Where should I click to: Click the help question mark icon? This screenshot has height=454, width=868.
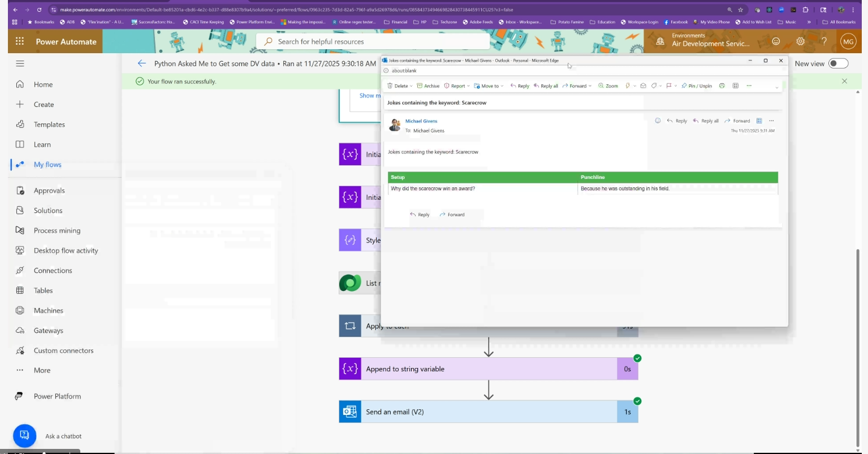(x=824, y=41)
